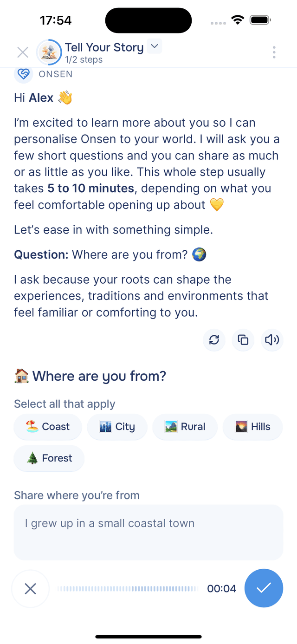Choose the City option
The height and width of the screenshot is (644, 297).
[117, 427]
